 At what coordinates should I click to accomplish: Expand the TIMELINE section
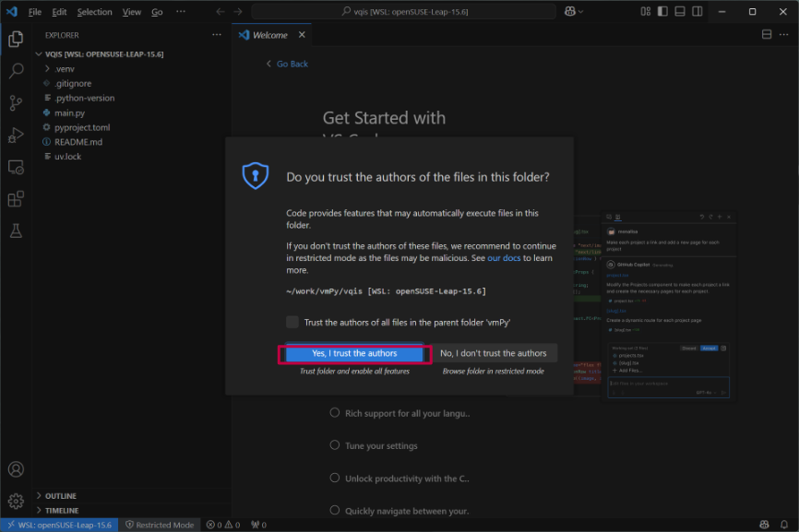pyautogui.click(x=61, y=510)
